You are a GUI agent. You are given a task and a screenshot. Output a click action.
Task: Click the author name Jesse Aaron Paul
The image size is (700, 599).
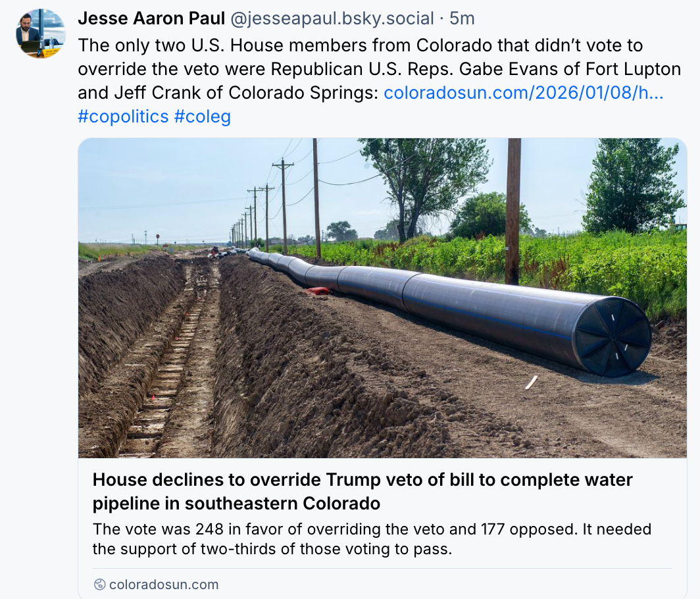(x=151, y=18)
